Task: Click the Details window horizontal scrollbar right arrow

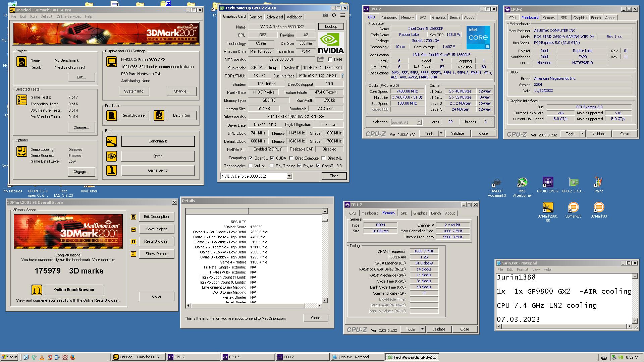Action: pyautogui.click(x=319, y=306)
